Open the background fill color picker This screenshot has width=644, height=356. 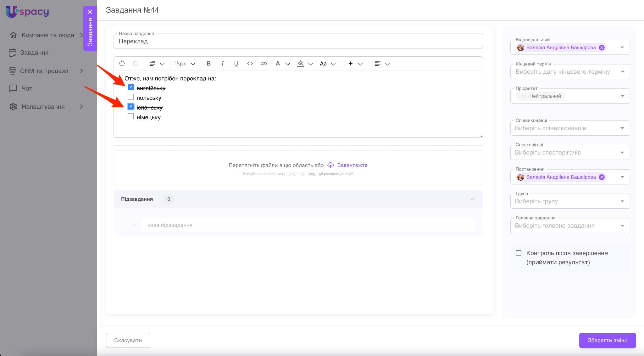(x=301, y=64)
